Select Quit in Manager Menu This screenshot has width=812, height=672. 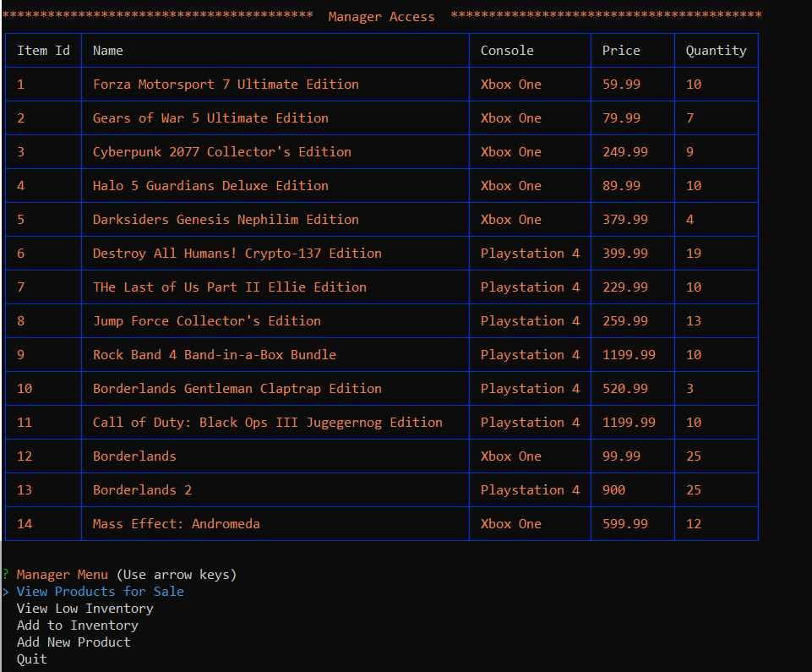point(31,659)
